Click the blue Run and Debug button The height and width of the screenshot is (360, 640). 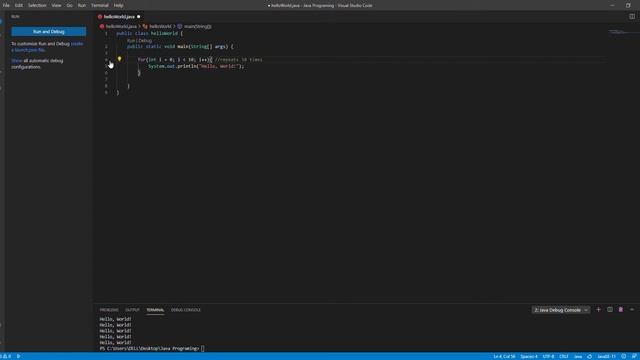point(49,31)
